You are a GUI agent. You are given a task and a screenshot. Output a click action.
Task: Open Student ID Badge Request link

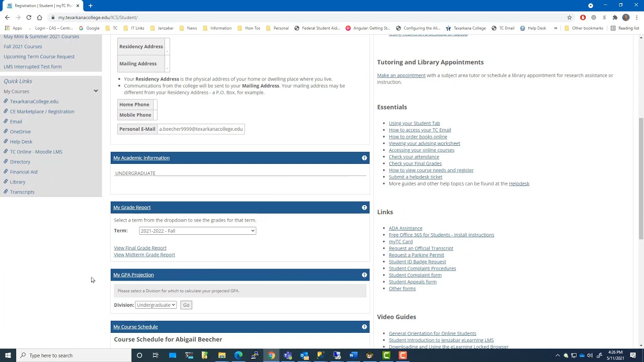(417, 262)
